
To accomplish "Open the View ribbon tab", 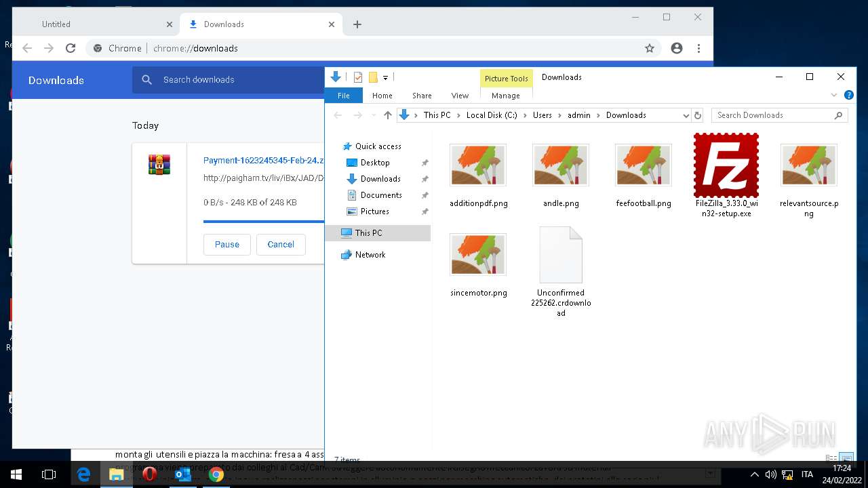I will [460, 96].
